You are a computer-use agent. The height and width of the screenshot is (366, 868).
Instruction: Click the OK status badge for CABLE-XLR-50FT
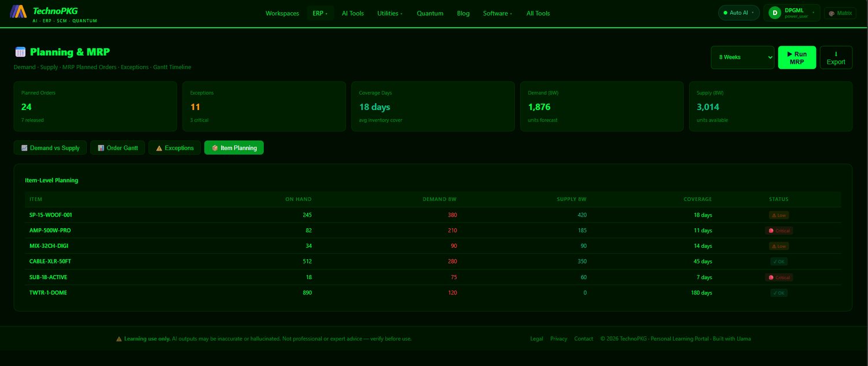(x=778, y=262)
